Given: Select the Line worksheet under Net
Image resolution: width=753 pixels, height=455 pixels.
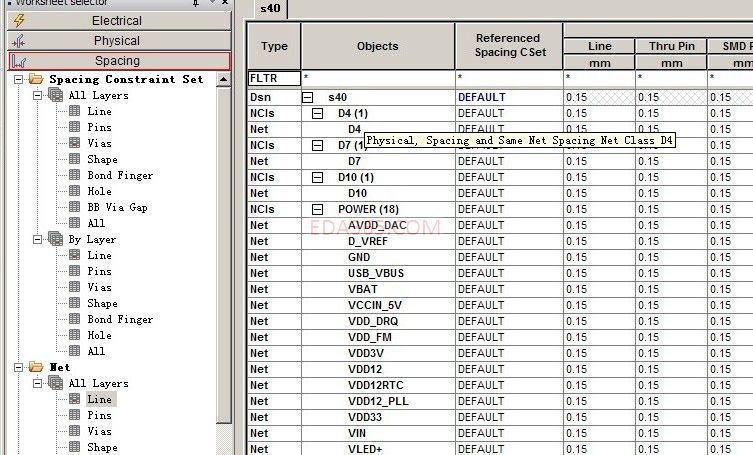Looking at the screenshot, I should point(99,399).
